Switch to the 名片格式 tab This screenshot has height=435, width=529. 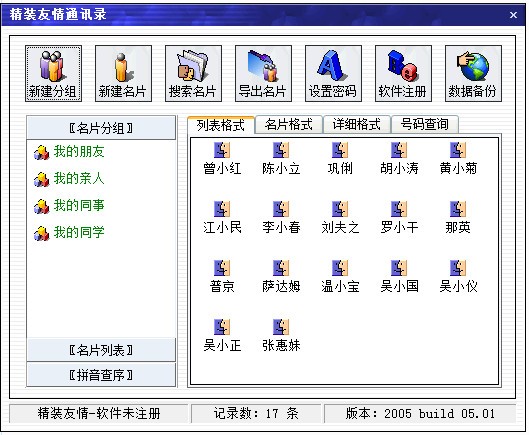pyautogui.click(x=289, y=125)
